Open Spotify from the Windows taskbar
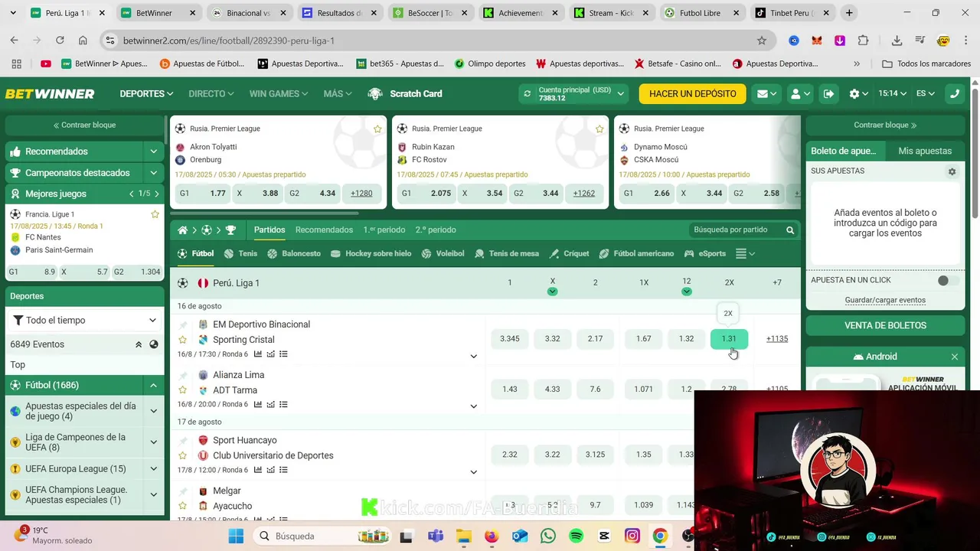 click(x=576, y=536)
